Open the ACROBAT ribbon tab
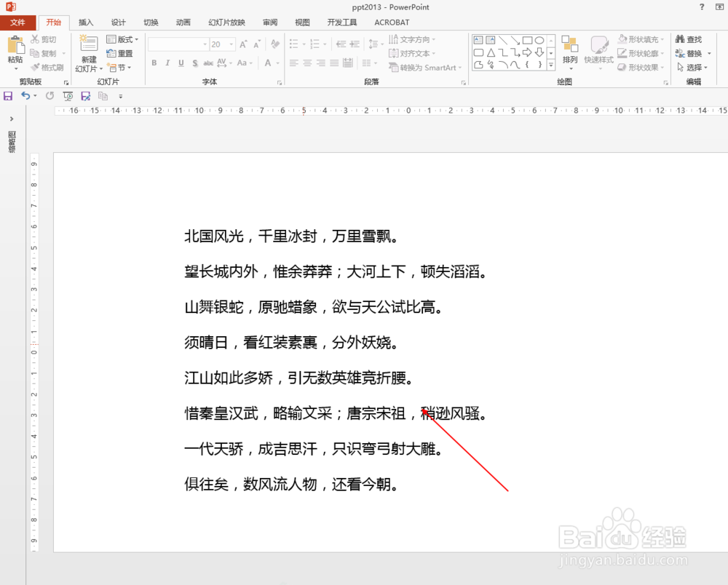Image resolution: width=728 pixels, height=585 pixels. [x=392, y=23]
